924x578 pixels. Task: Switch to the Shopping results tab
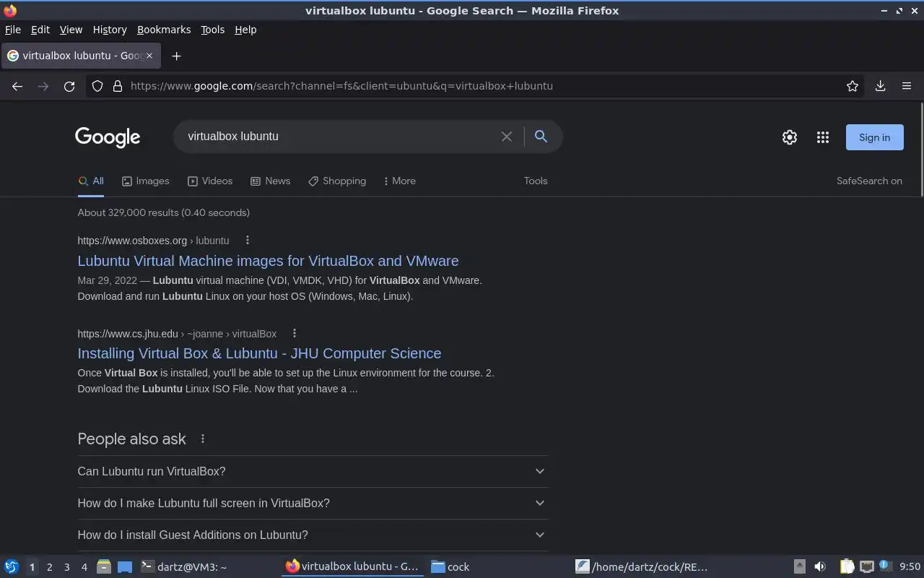(x=337, y=181)
